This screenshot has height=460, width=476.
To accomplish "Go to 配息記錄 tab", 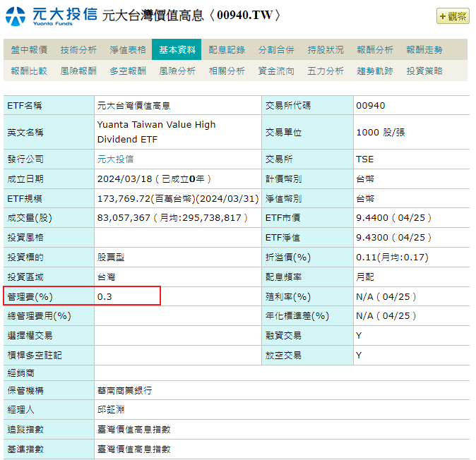I will 227,49.
